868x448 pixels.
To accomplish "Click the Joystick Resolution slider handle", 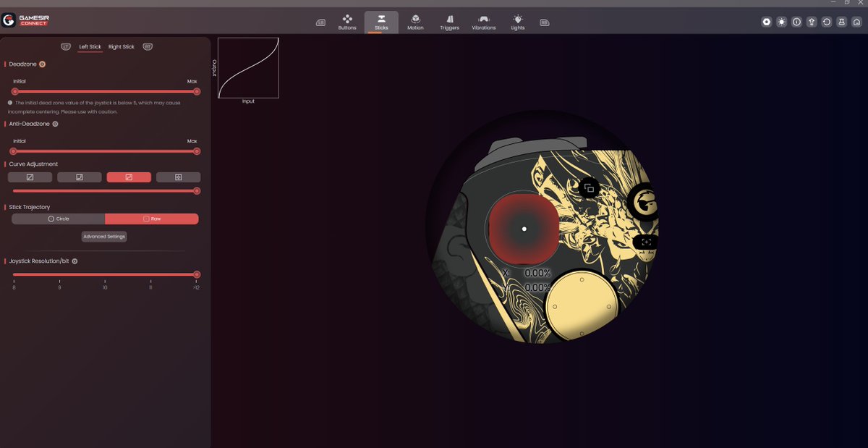I will [197, 275].
